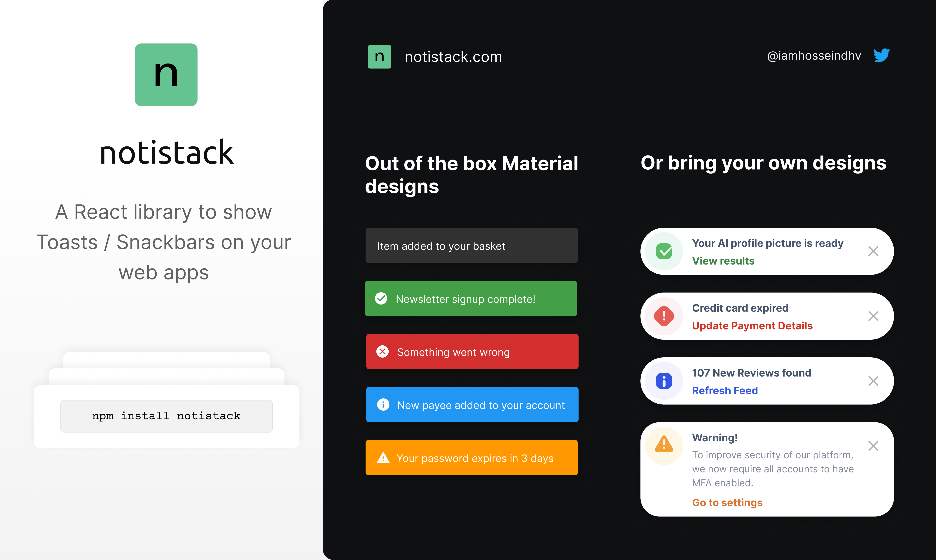The height and width of the screenshot is (560, 936).
Task: Click Or bring your own designs heading
Action: click(x=763, y=163)
